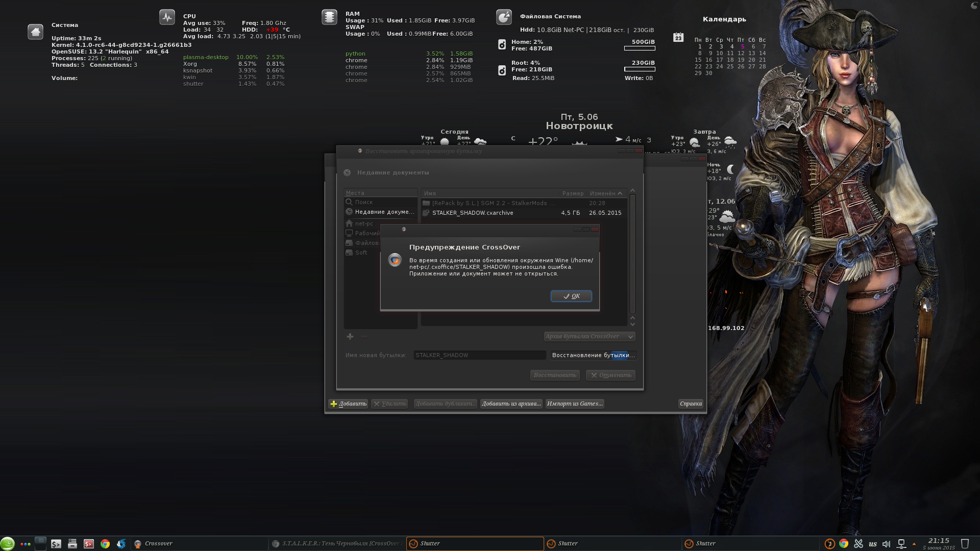980x551 pixels.
Task: Switch to S.T.A.L.K.E.R. CrossOver task in taskbar
Action: [x=337, y=544]
